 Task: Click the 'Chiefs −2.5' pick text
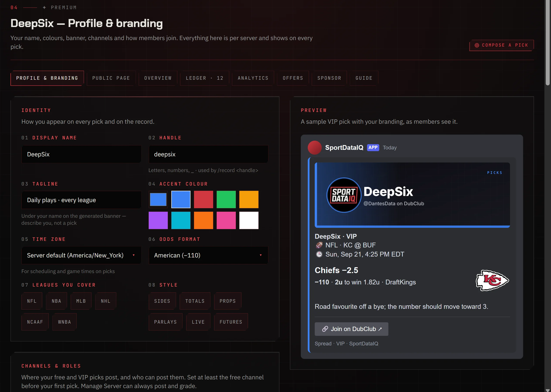(336, 270)
